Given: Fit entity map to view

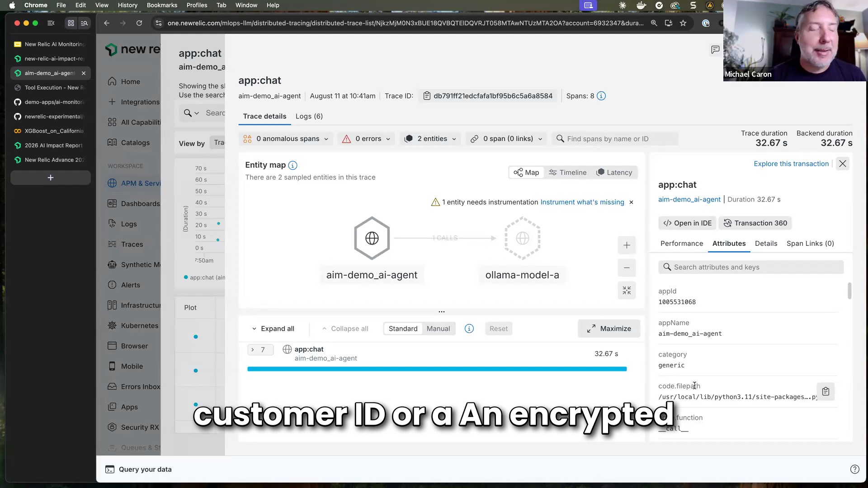Looking at the screenshot, I should [x=627, y=291].
